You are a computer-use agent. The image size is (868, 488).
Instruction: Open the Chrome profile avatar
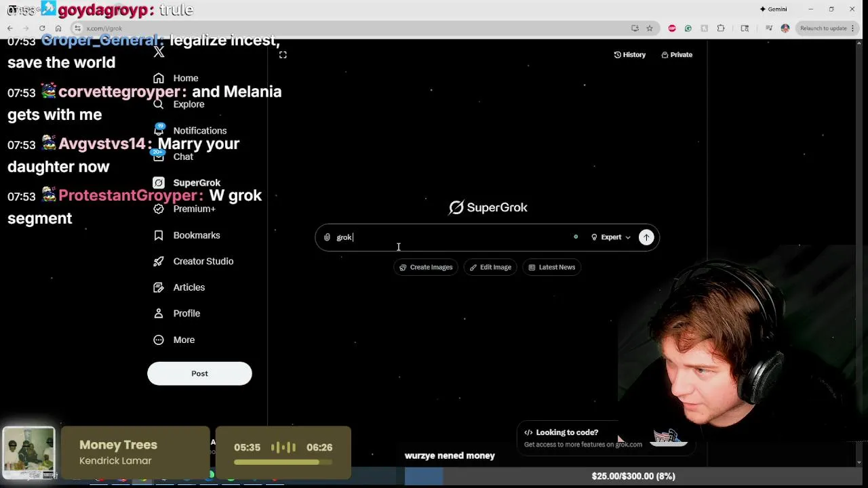[x=785, y=28]
